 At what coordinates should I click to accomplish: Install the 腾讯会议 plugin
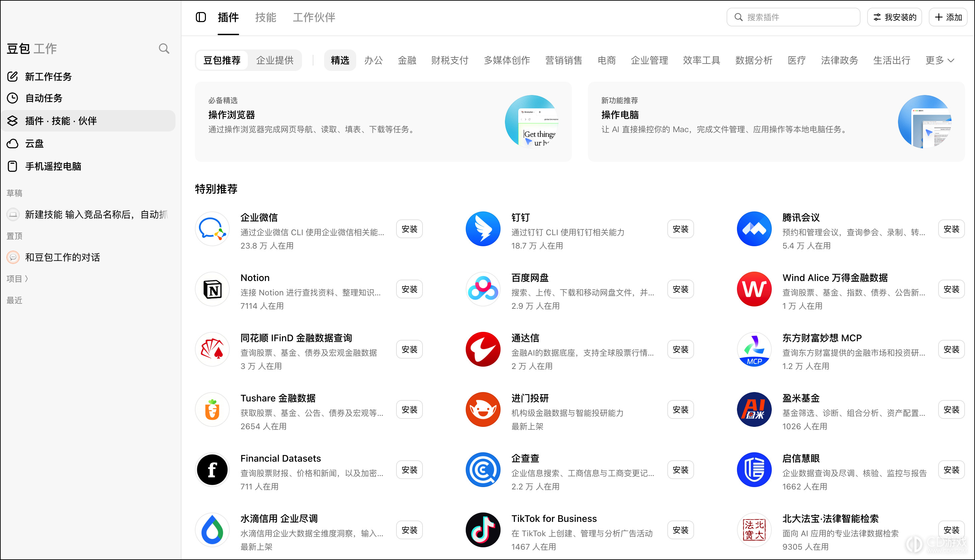pos(951,229)
